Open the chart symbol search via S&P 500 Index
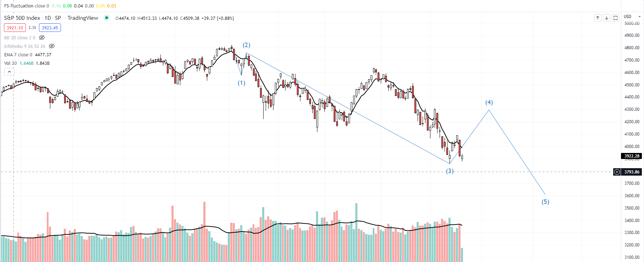 click(21, 18)
